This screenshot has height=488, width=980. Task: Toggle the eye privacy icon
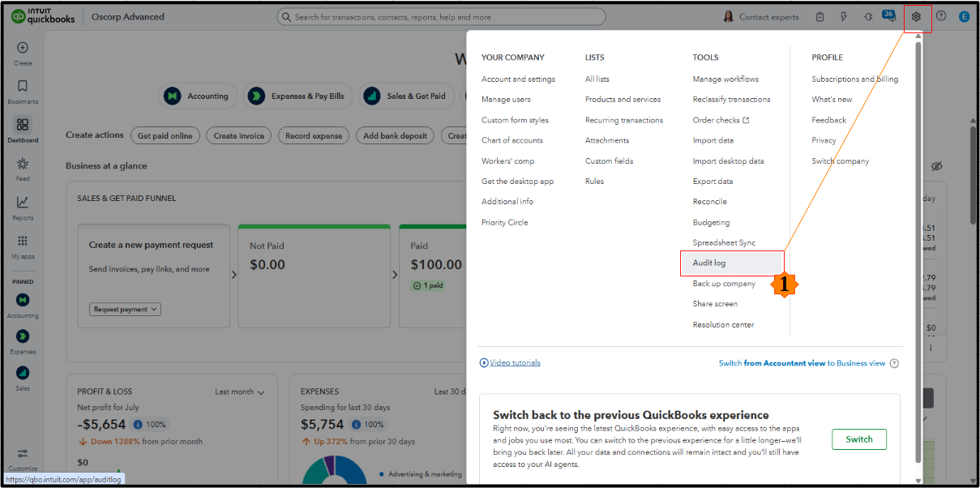click(x=936, y=166)
